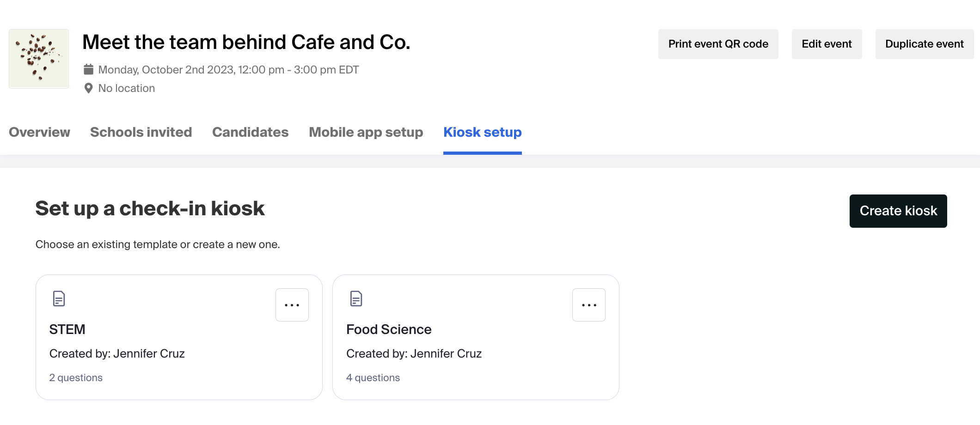Select the document icon on the STEM template
The image size is (980, 425).
pos(58,298)
